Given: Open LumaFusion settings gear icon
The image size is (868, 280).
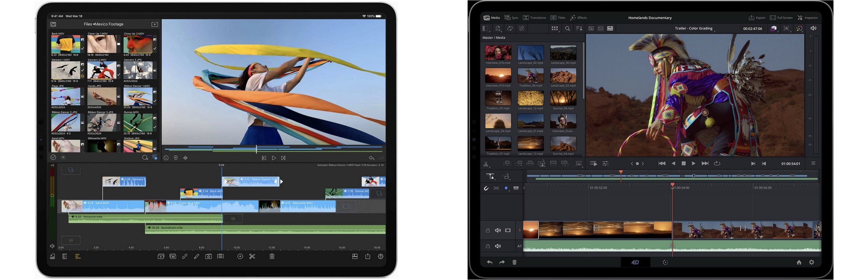Looking at the screenshot, I should 381,256.
